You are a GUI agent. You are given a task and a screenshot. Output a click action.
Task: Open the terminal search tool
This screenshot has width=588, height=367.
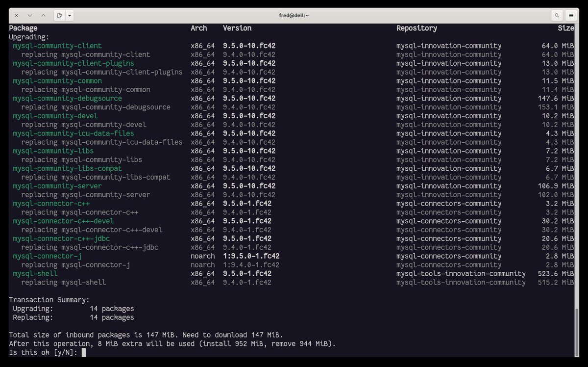pyautogui.click(x=557, y=16)
